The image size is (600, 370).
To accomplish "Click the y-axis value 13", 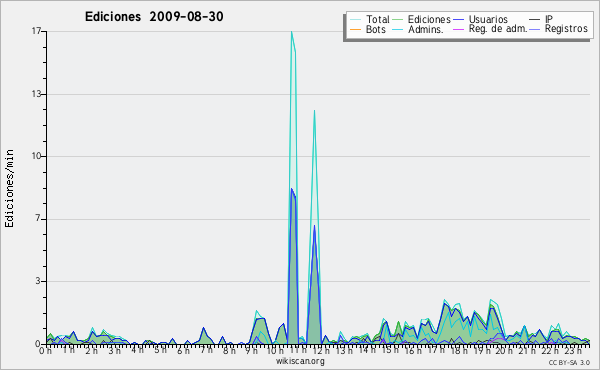I will click(36, 94).
